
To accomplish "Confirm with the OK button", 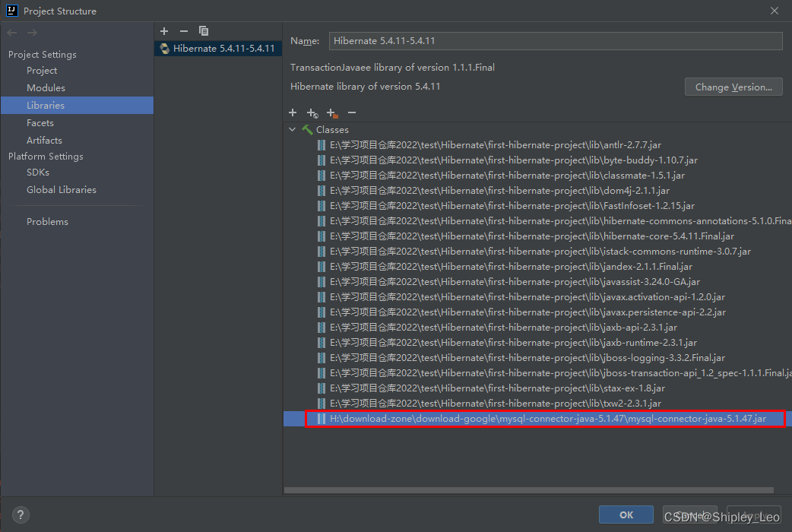I will pos(626,515).
